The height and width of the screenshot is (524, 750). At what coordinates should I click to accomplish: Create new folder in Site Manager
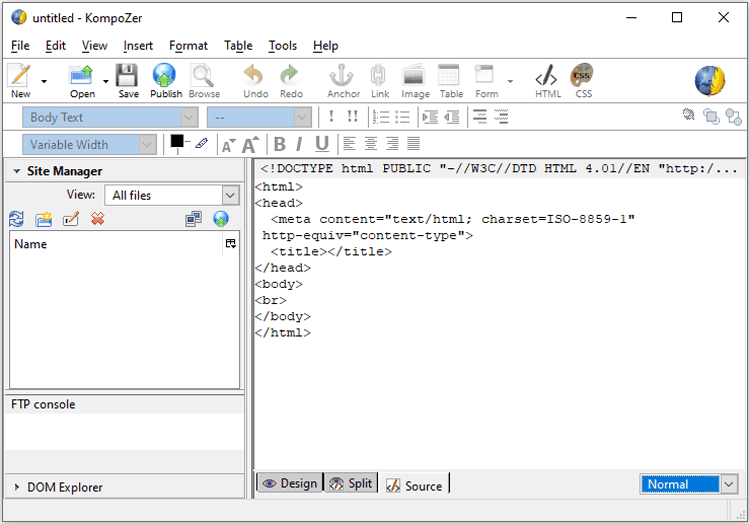[44, 219]
